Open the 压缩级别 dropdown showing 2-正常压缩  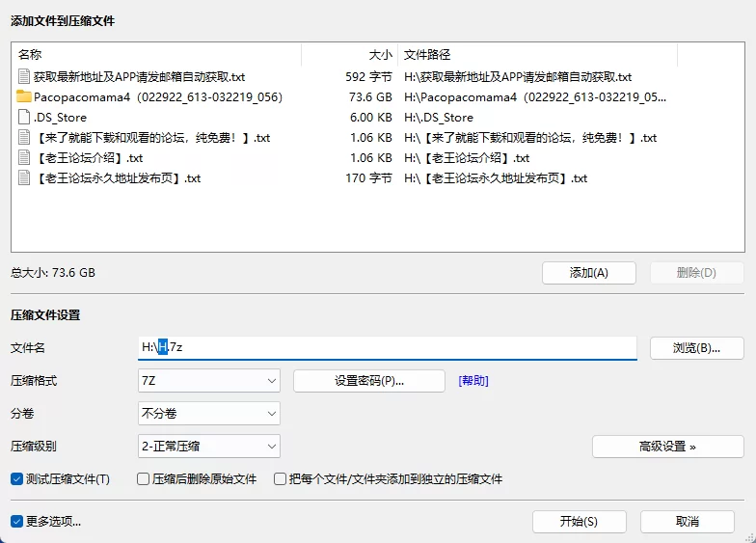pos(208,446)
